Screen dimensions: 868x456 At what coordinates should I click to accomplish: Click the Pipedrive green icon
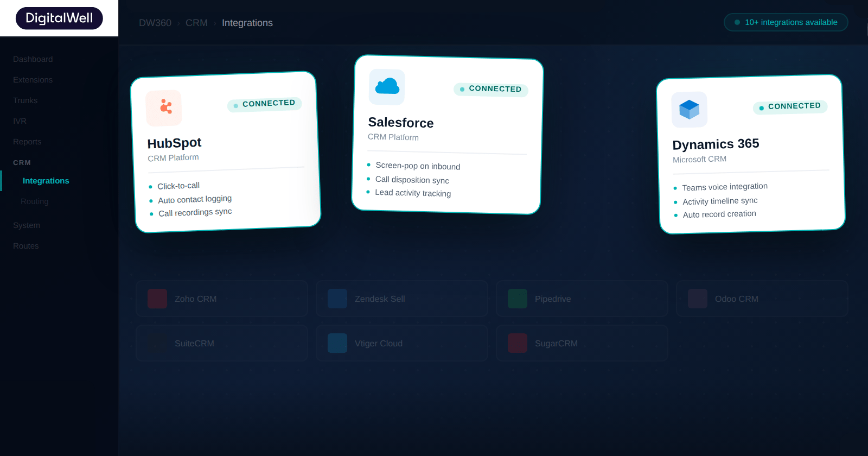(x=518, y=299)
